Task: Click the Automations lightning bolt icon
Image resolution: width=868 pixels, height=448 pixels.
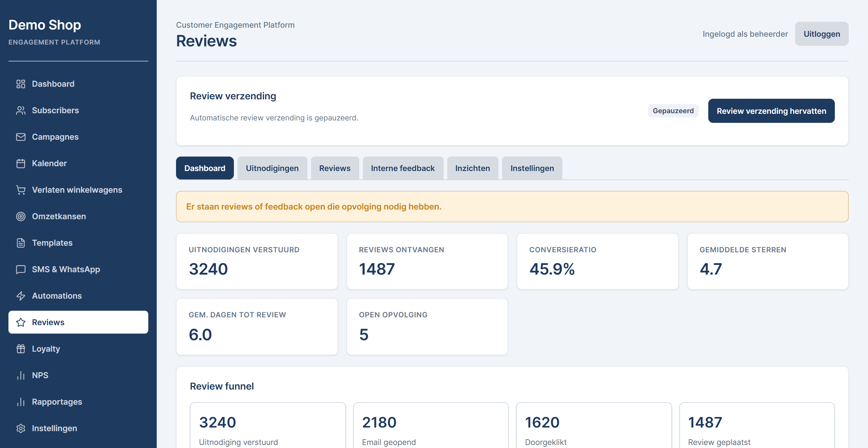Action: 20,296
